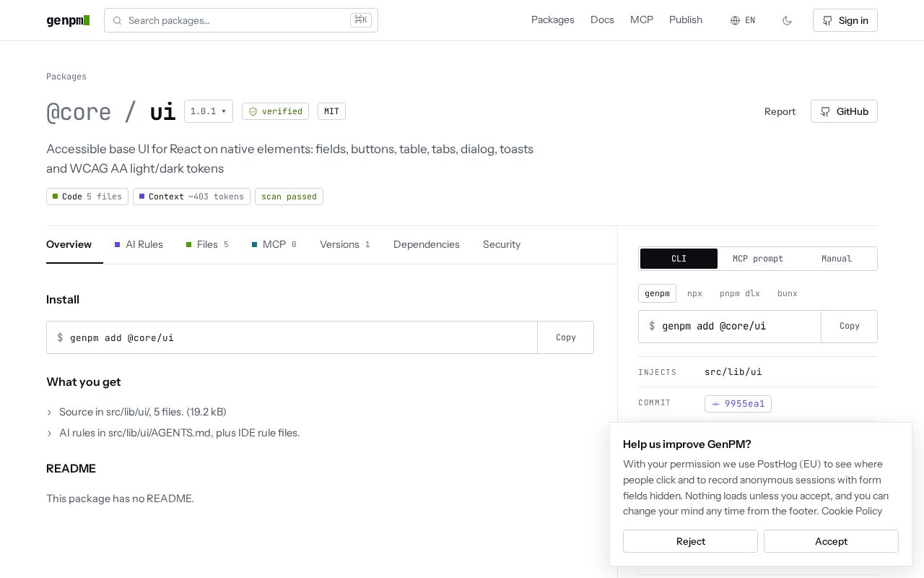Select the Manual install mode
Screen dimensions: 924x578
tap(837, 259)
